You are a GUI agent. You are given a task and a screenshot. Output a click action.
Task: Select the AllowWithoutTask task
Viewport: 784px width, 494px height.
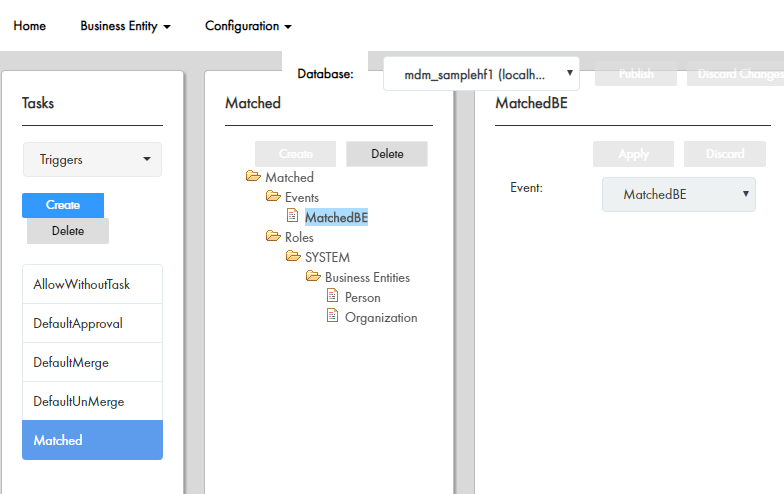click(x=92, y=284)
